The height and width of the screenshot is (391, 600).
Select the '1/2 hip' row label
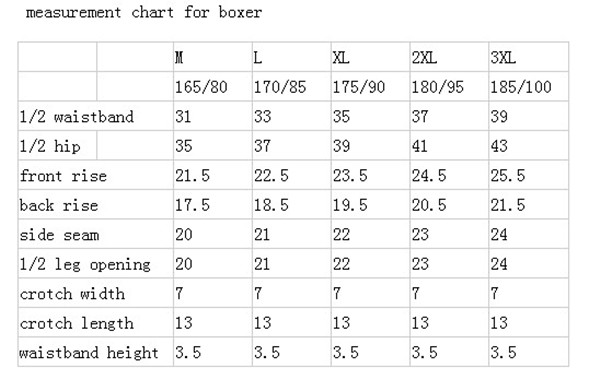pos(50,146)
